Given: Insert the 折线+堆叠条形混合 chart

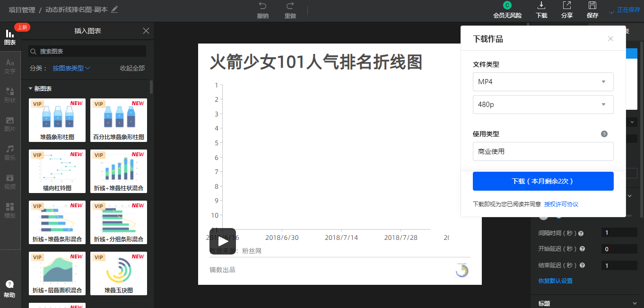Looking at the screenshot, I should (x=57, y=222).
